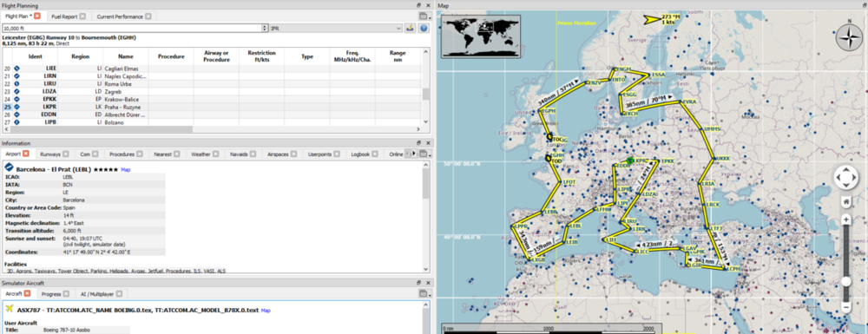
Task: Open the Flight Planning tab menu icon
Action: (x=424, y=16)
